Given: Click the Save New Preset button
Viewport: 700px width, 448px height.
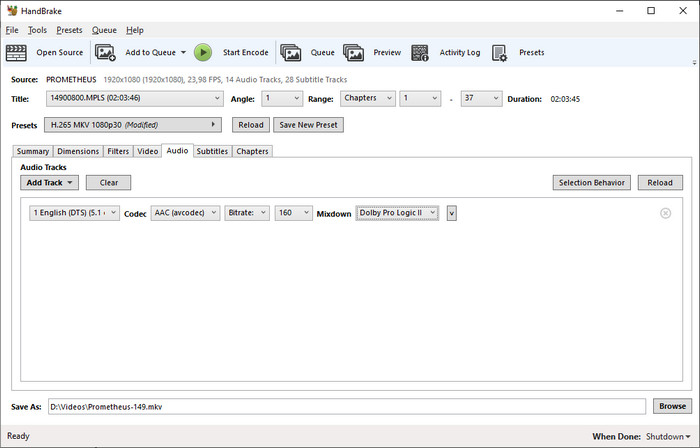Looking at the screenshot, I should point(308,125).
